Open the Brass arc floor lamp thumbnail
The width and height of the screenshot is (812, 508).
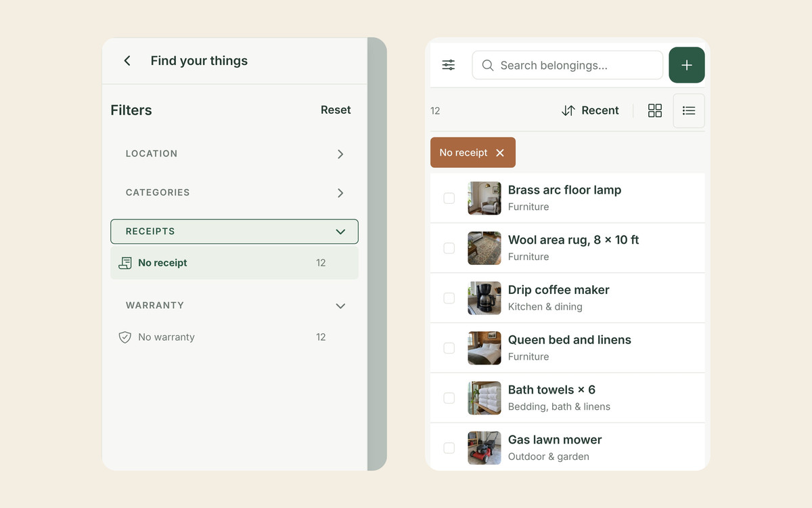tap(484, 198)
